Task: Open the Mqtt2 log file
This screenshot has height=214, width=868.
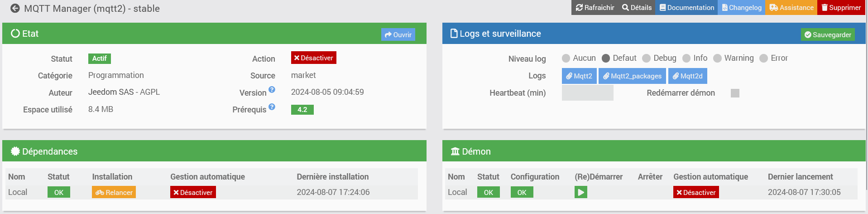Action: (579, 76)
